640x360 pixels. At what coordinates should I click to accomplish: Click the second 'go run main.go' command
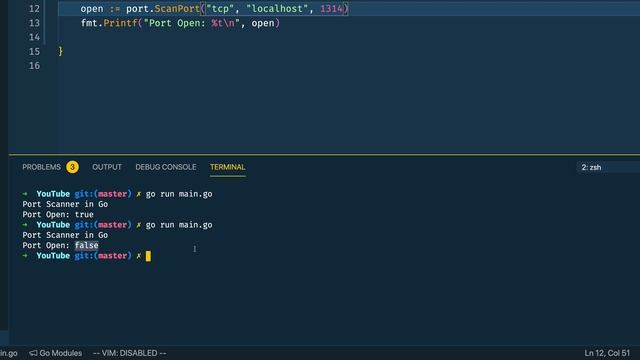(179, 225)
